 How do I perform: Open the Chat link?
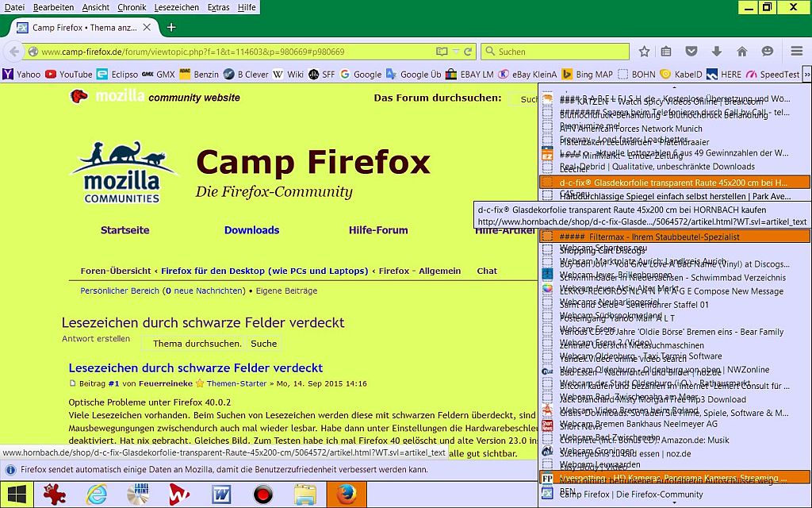click(x=487, y=271)
